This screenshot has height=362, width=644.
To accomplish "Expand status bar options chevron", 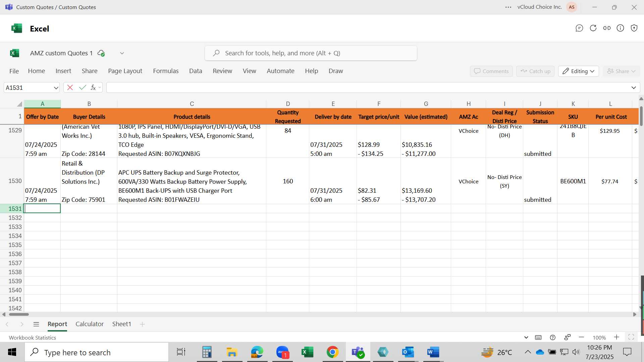I will tap(526, 338).
